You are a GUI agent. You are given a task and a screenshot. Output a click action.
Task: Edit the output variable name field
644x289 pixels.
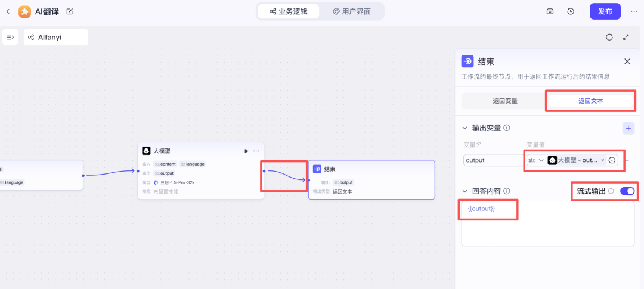point(493,160)
